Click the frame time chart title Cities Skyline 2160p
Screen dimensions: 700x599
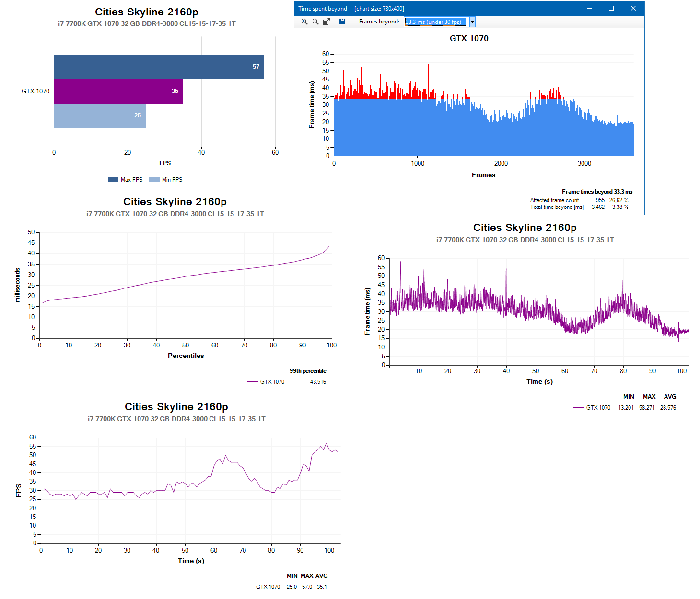tap(525, 228)
